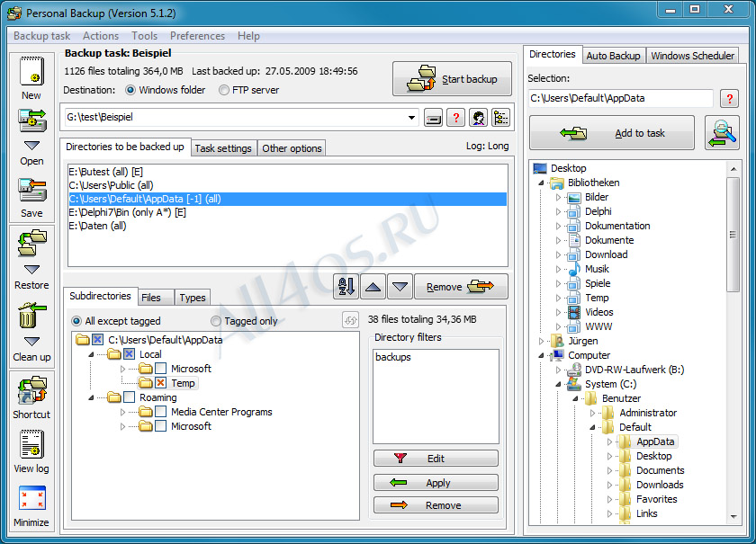Toggle checkbox for C:\Users\Default\AppData root
Screen dimensions: 756x544
(97, 340)
